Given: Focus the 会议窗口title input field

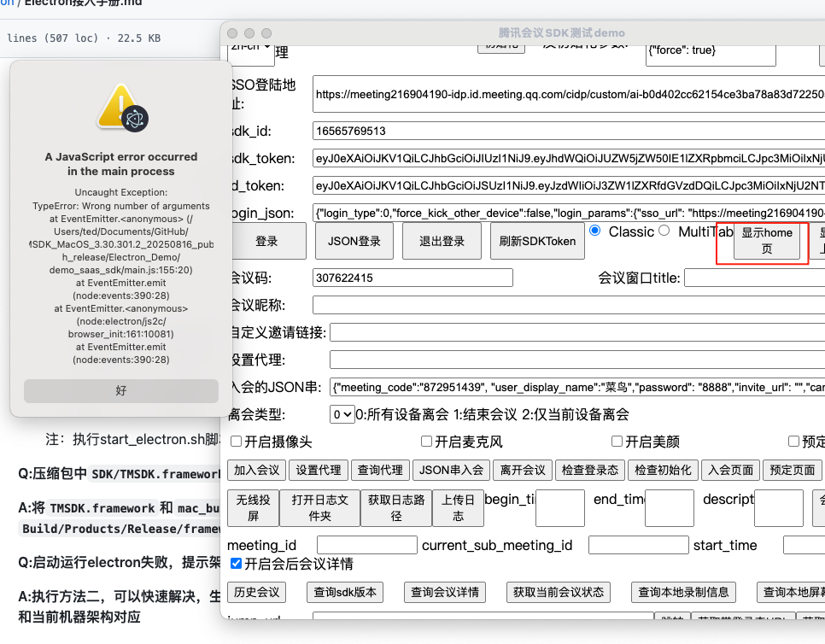Looking at the screenshot, I should tap(754, 278).
